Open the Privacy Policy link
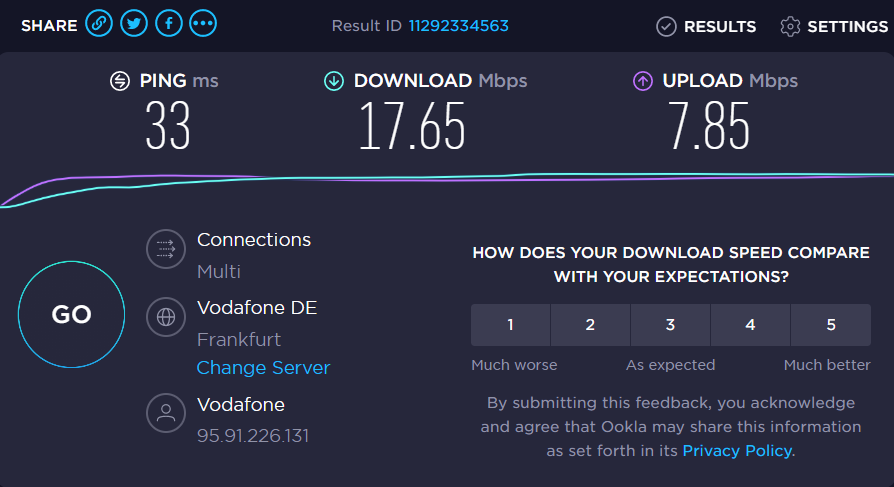Screen dimensions: 894x487 737,451
